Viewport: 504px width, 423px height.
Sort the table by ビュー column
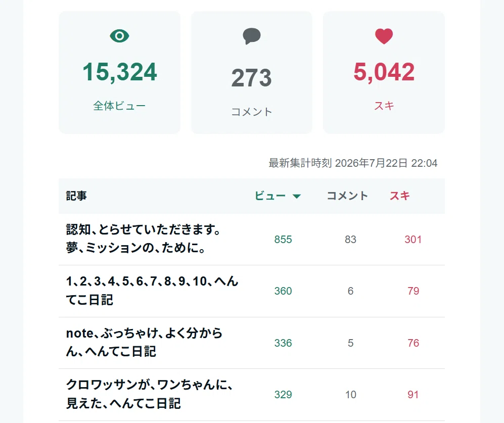click(270, 196)
